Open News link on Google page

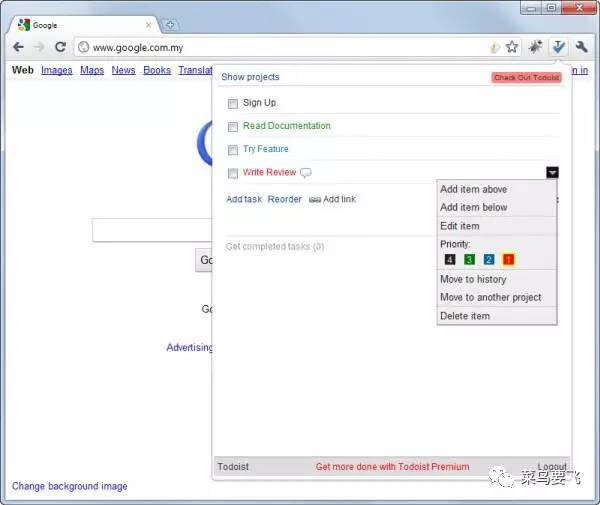pyautogui.click(x=123, y=70)
